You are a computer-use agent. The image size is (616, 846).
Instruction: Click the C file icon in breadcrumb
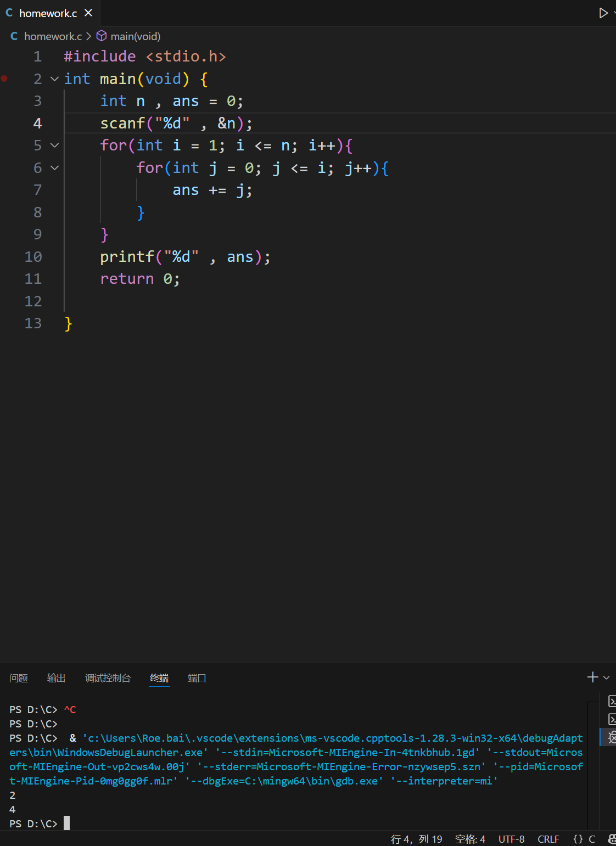pos(14,36)
